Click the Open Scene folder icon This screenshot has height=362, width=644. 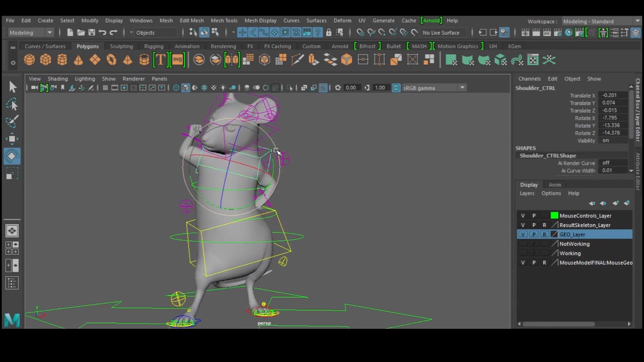coord(81,33)
